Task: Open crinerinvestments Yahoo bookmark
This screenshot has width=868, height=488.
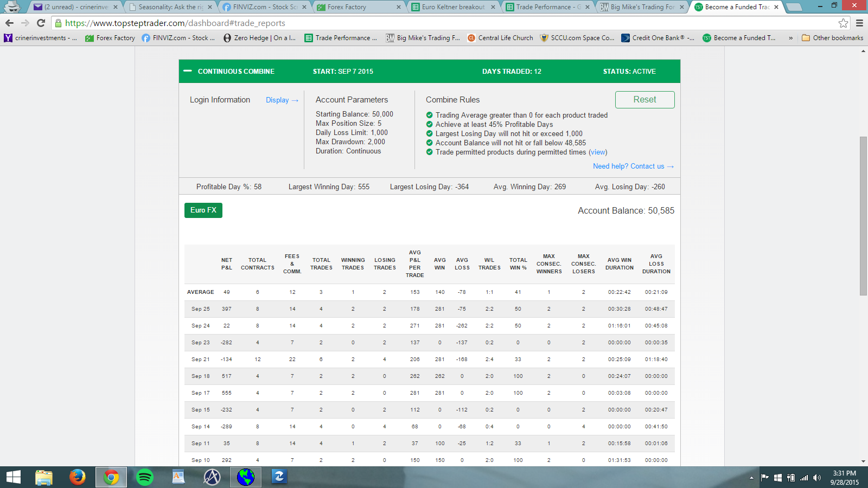Action: coord(41,38)
